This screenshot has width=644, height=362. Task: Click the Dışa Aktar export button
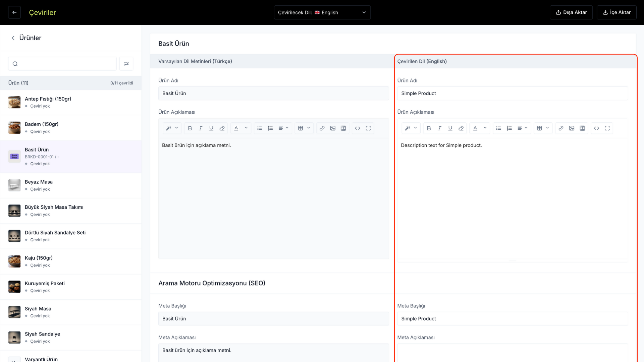point(571,12)
